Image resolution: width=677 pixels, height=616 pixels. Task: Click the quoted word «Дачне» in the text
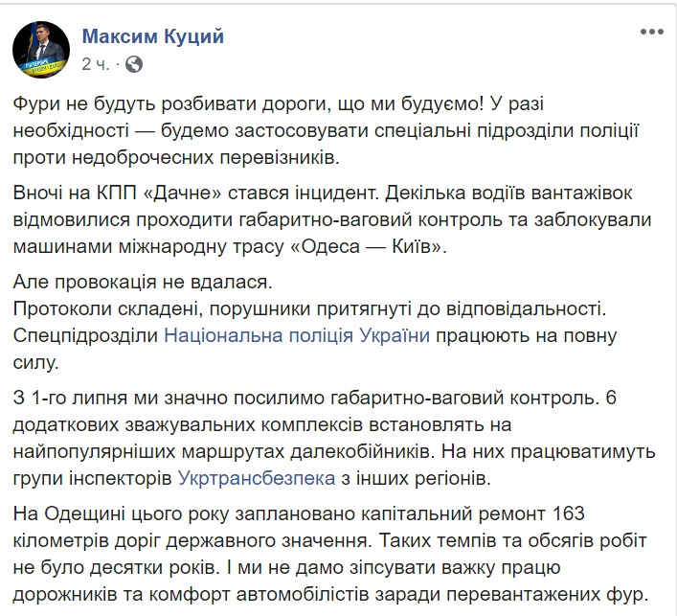pyautogui.click(x=182, y=194)
